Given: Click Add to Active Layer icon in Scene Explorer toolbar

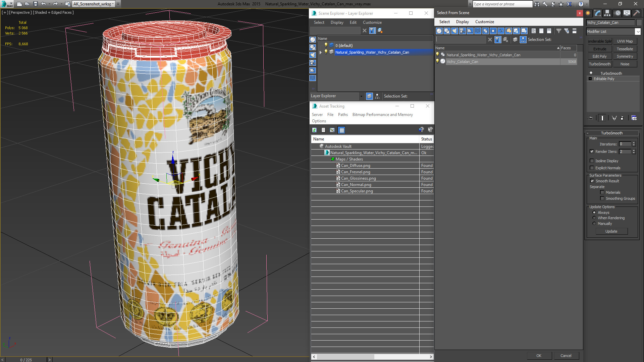Looking at the screenshot, I should pos(380,31).
